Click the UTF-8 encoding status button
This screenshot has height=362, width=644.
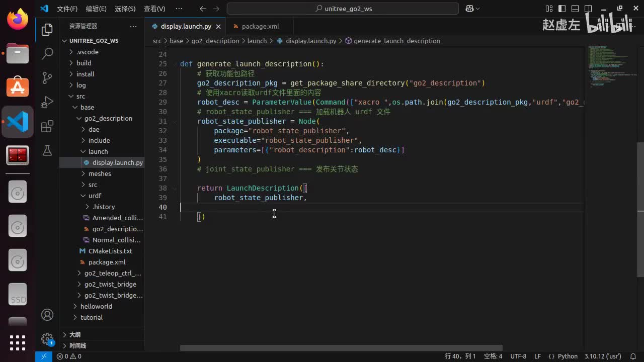coord(518,356)
